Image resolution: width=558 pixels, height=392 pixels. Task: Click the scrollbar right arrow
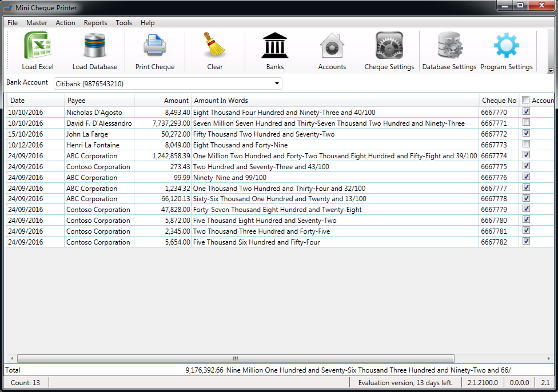click(548, 358)
